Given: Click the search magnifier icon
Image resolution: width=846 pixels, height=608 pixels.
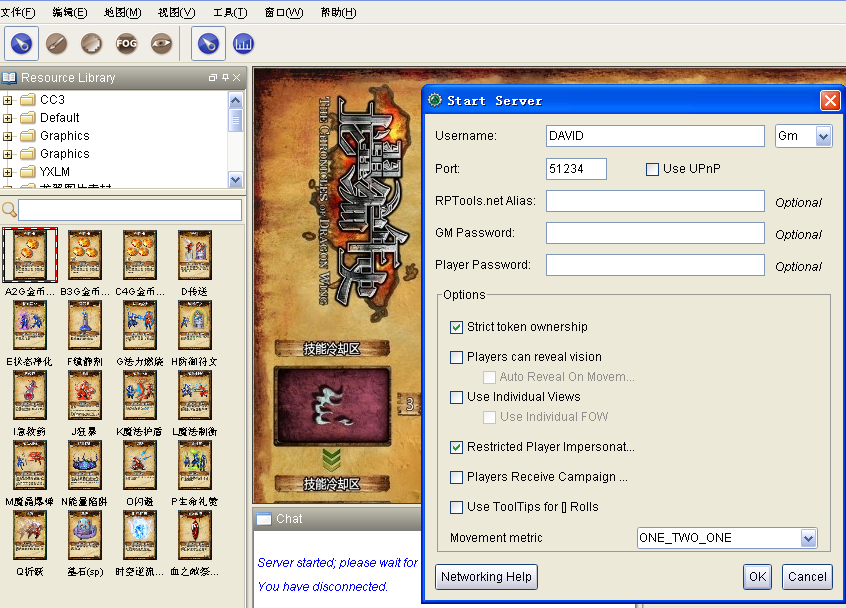Looking at the screenshot, I should pyautogui.click(x=9, y=209).
